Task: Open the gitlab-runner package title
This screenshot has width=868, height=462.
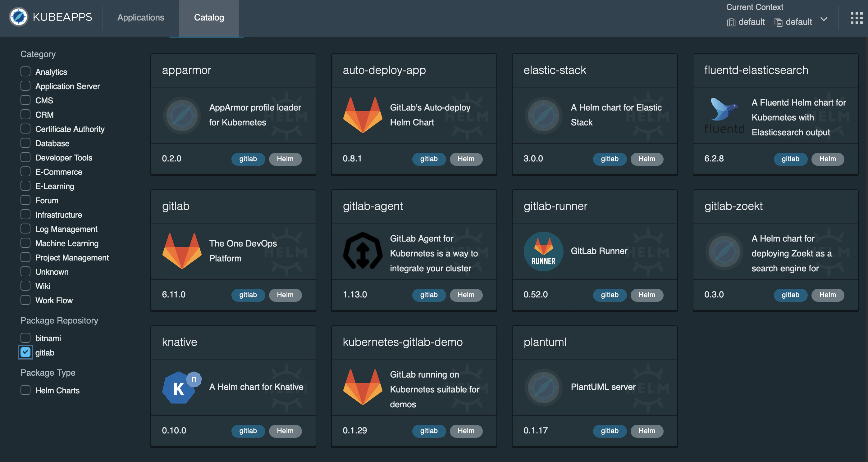Action: [555, 206]
